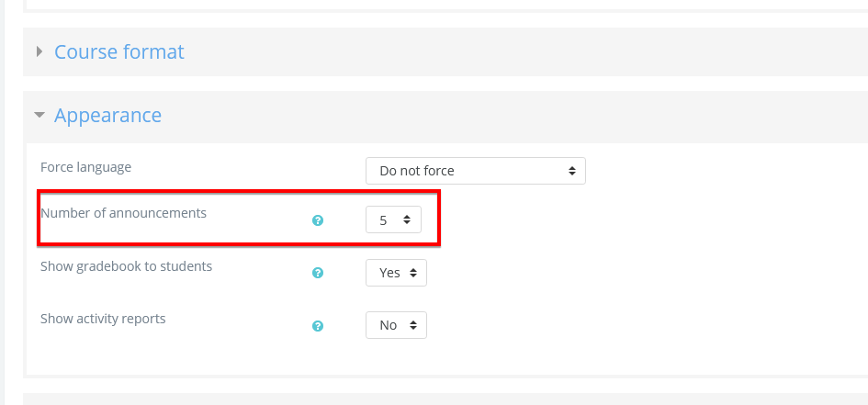
Task: Collapse the Appearance section heading
Action: (107, 116)
